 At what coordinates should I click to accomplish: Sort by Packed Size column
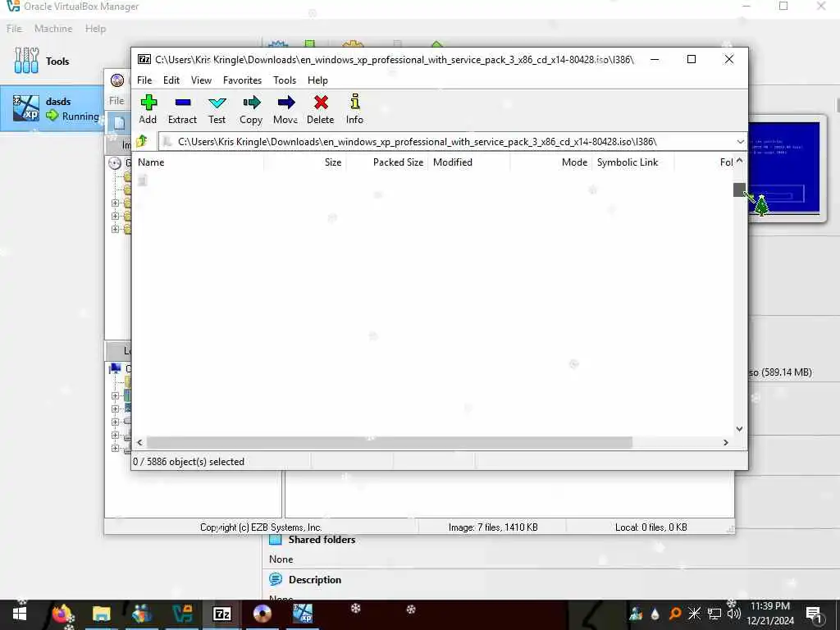point(387,162)
